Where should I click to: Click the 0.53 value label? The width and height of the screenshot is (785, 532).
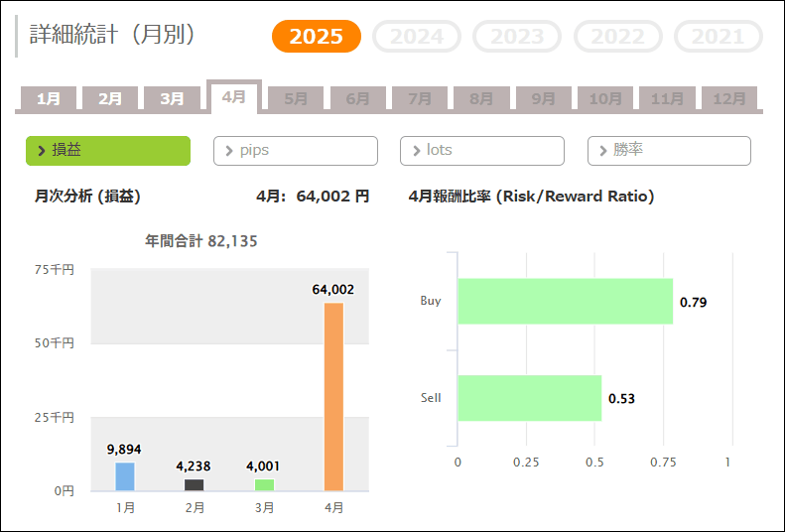coord(622,399)
